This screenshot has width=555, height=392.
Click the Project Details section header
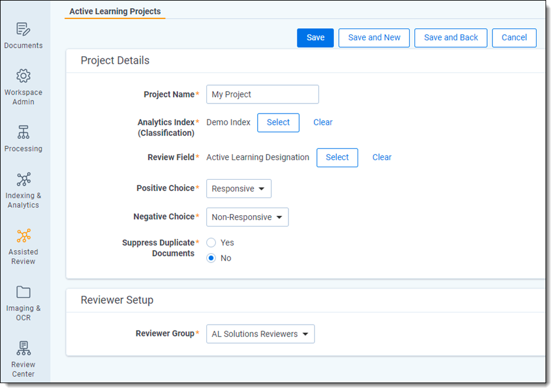[x=115, y=60]
